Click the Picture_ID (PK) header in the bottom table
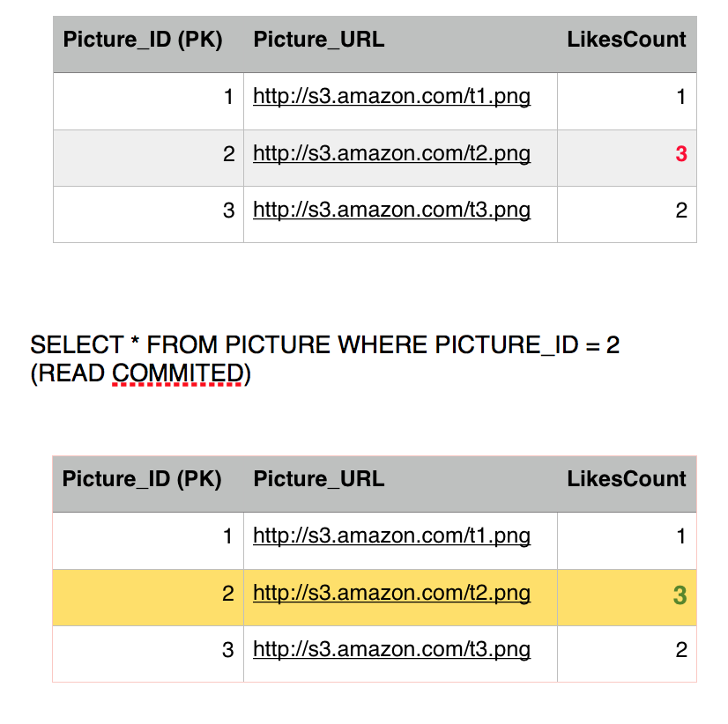Screen dimensions: 728x724 [x=142, y=479]
